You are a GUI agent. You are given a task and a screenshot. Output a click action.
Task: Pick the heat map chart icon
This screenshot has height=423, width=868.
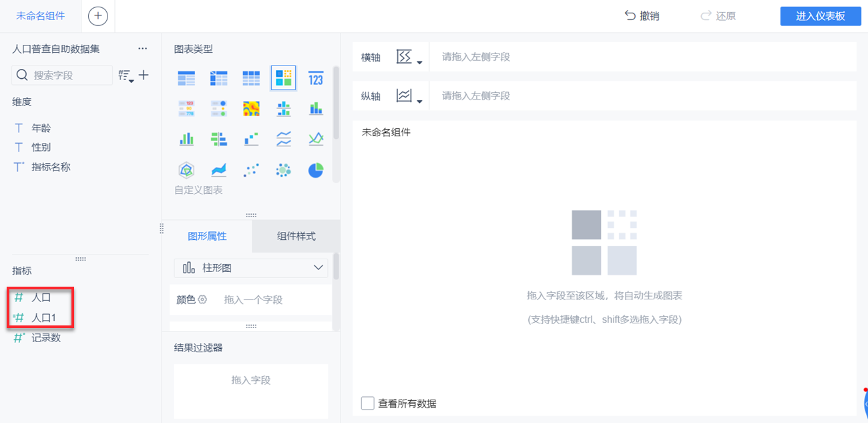(x=251, y=108)
